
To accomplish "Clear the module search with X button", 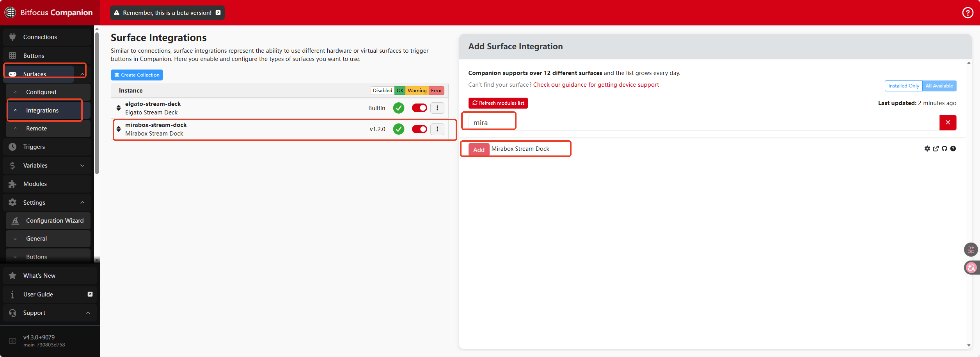I will tap(948, 123).
